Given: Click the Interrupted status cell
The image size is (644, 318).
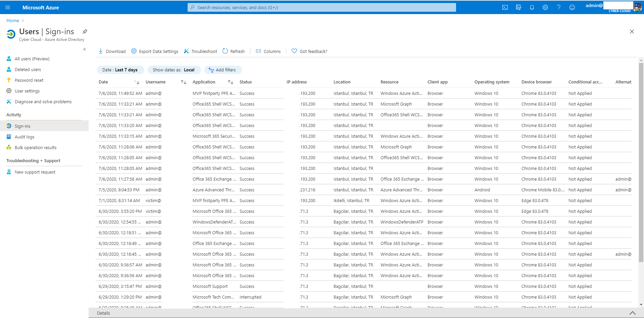Looking at the screenshot, I should coord(250,297).
